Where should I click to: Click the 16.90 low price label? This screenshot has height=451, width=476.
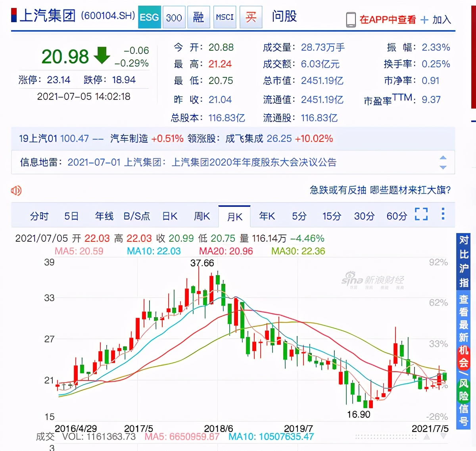(359, 415)
